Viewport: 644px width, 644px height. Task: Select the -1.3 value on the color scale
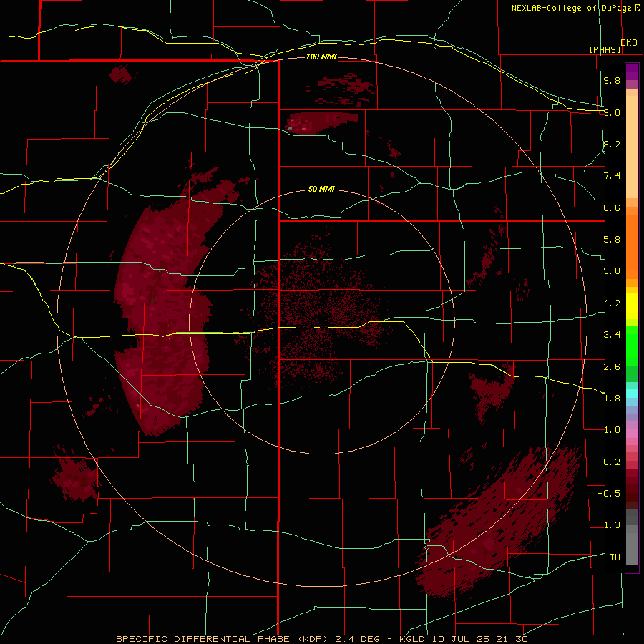click(609, 525)
